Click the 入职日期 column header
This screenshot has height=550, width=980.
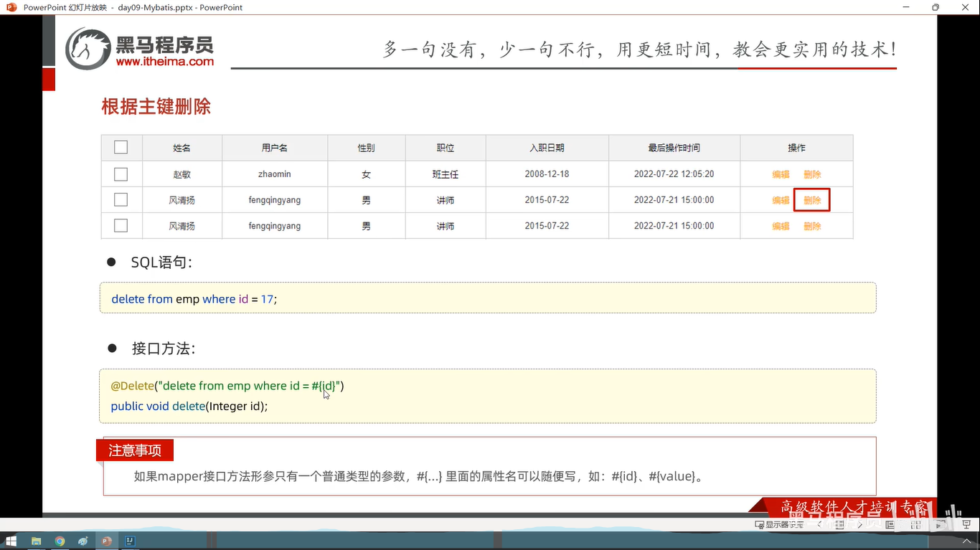[547, 148]
